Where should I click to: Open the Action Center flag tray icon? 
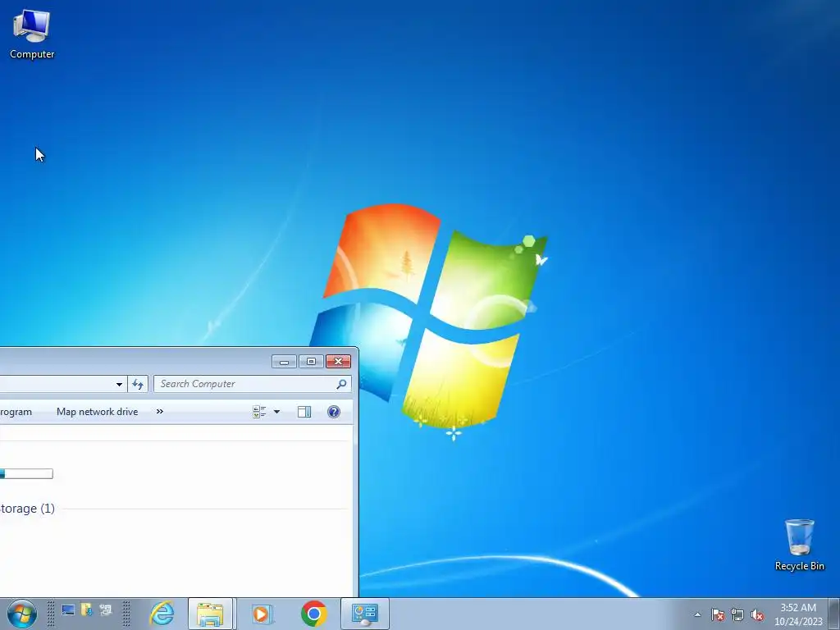(718, 614)
